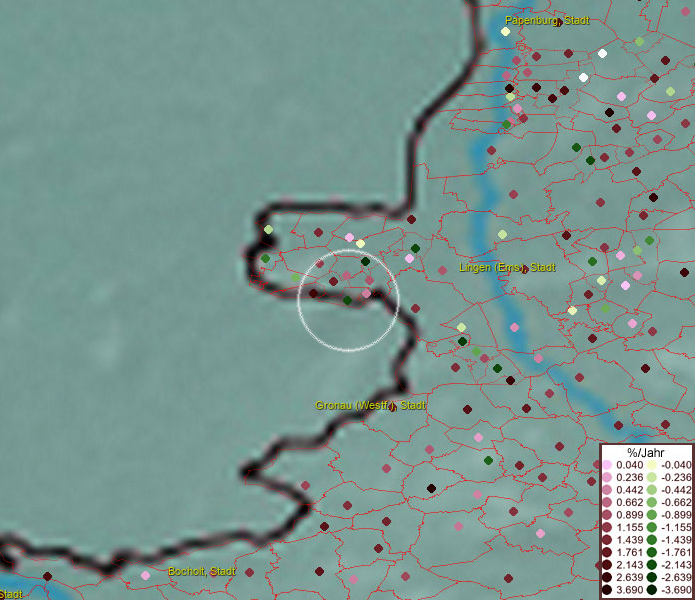
Task: Pick the -0.442 legend entry text
Action: pos(676,490)
